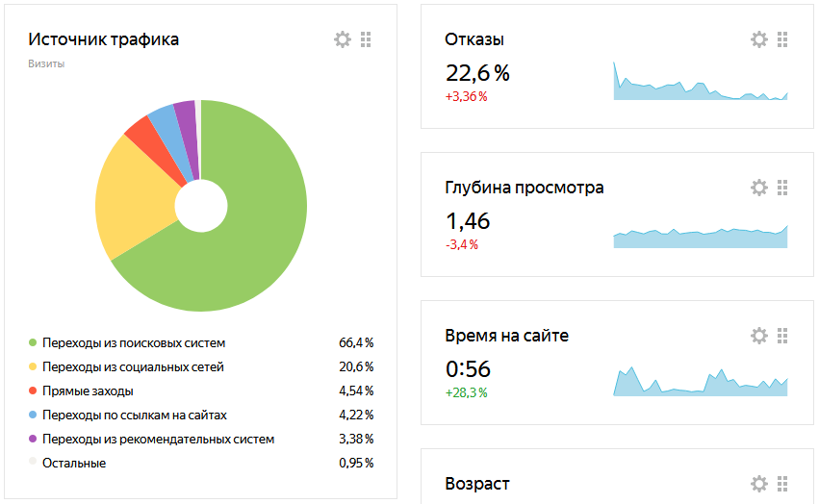
Task: Click the 0,95 % value
Action: (x=356, y=464)
